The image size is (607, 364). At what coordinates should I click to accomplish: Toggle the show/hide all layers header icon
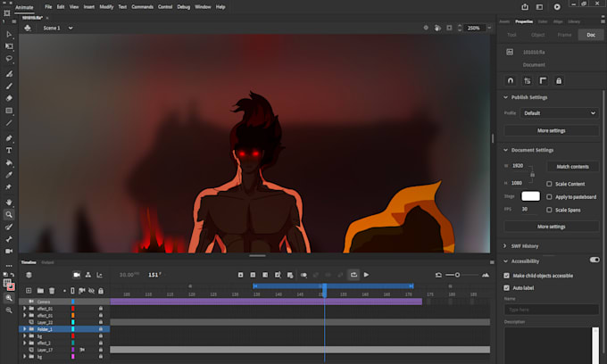(91, 291)
